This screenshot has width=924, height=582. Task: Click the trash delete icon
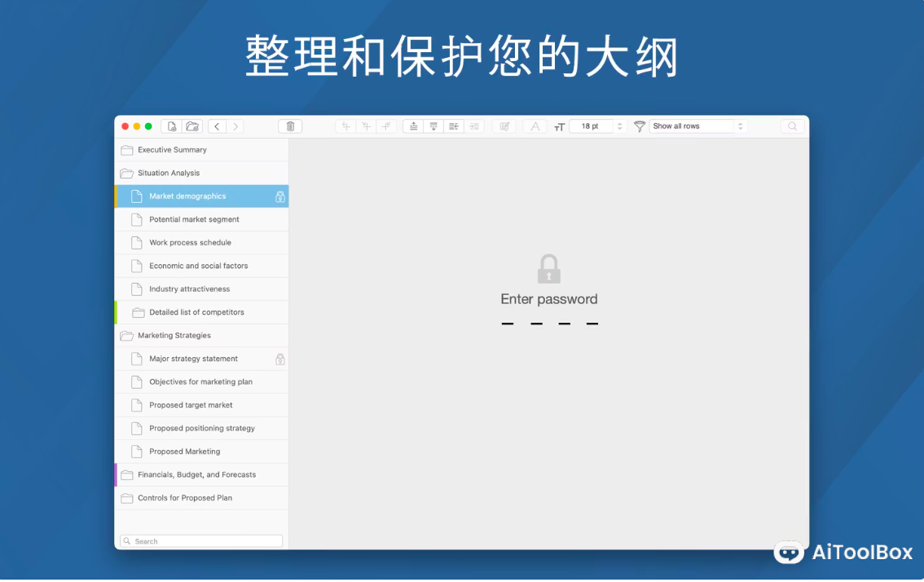(x=290, y=126)
